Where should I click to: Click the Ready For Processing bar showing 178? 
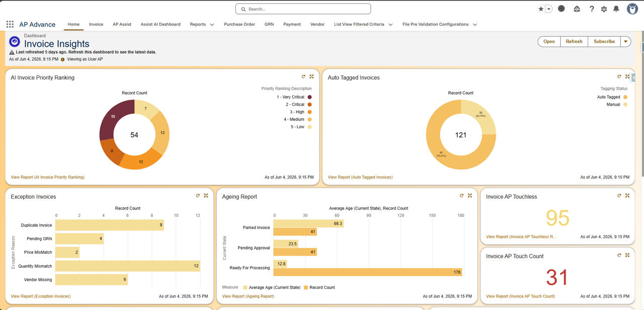(368, 272)
